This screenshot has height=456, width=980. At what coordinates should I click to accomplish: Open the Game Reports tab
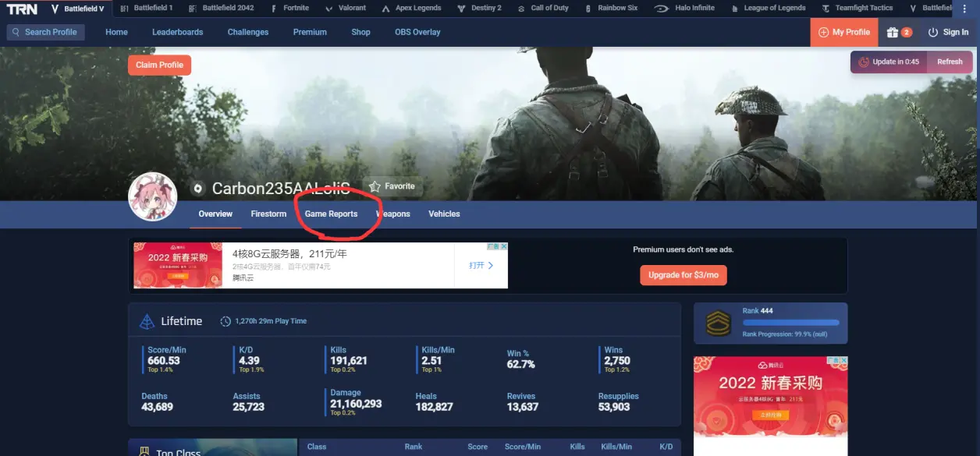tap(331, 214)
